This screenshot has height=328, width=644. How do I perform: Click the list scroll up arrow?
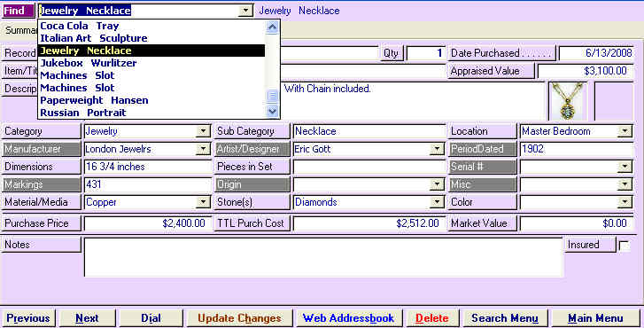(272, 27)
